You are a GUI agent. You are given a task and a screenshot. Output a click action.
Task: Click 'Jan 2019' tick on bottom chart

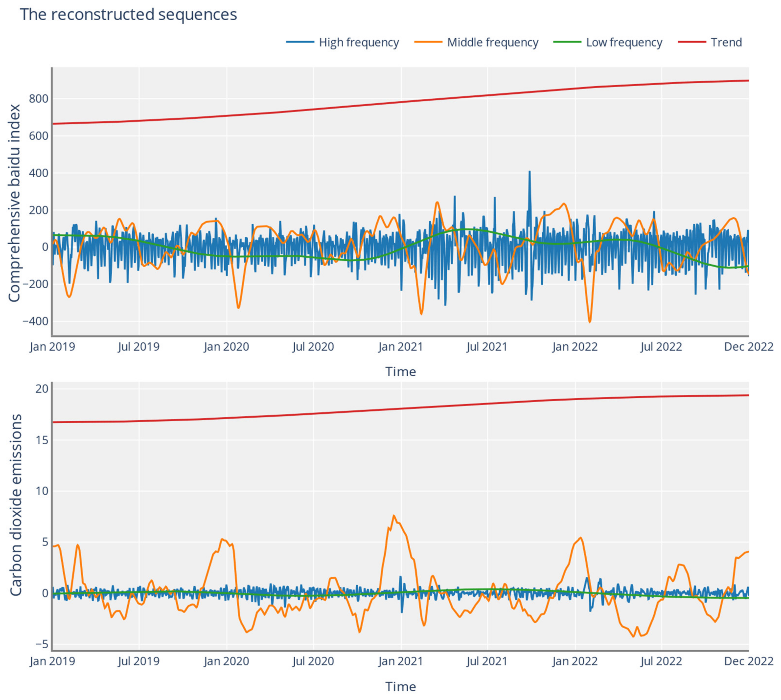pyautogui.click(x=52, y=662)
